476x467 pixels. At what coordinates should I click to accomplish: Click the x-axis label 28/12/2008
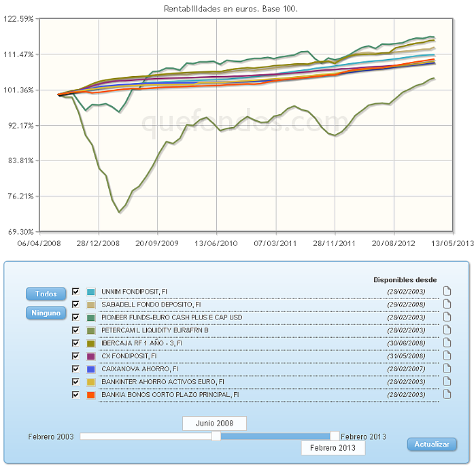[98, 243]
